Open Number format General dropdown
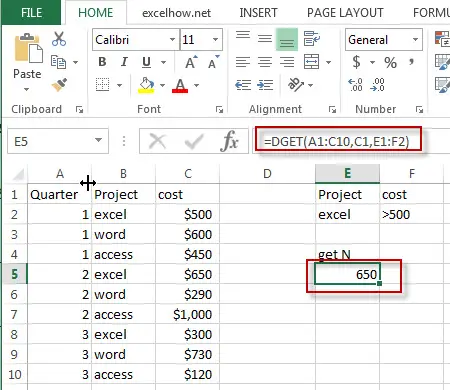 tap(415, 40)
